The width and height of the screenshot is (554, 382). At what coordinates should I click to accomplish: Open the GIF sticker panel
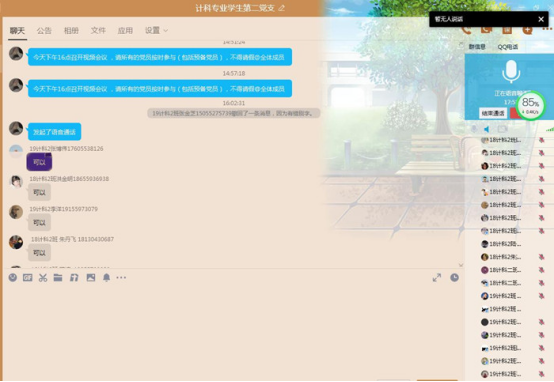(x=28, y=278)
